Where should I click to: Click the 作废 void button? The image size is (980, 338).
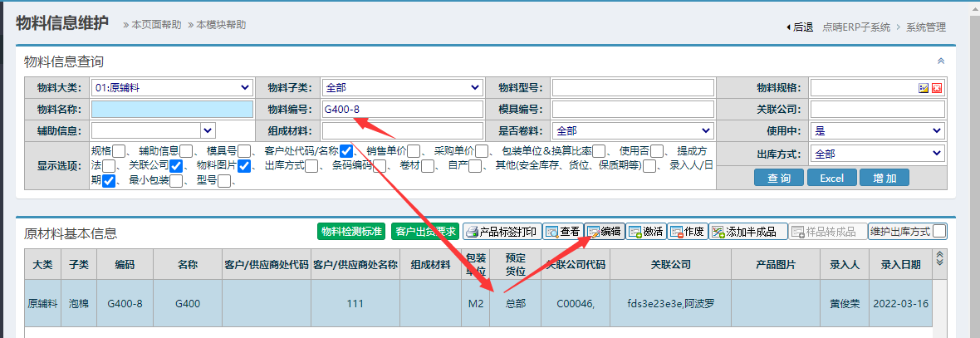pos(687,232)
